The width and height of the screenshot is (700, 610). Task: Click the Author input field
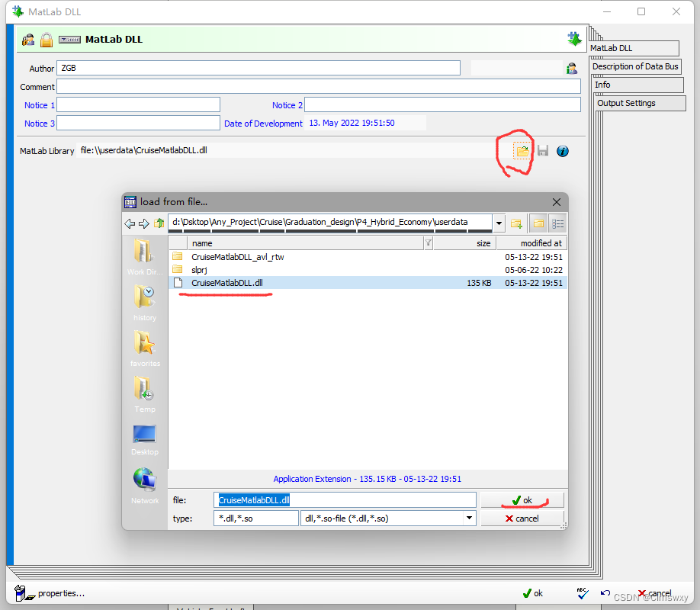258,68
